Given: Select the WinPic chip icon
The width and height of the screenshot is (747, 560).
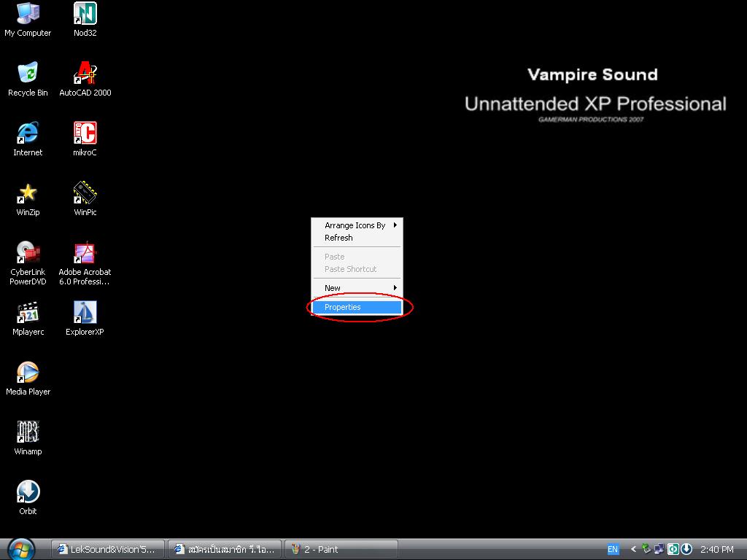Looking at the screenshot, I should point(85,199).
